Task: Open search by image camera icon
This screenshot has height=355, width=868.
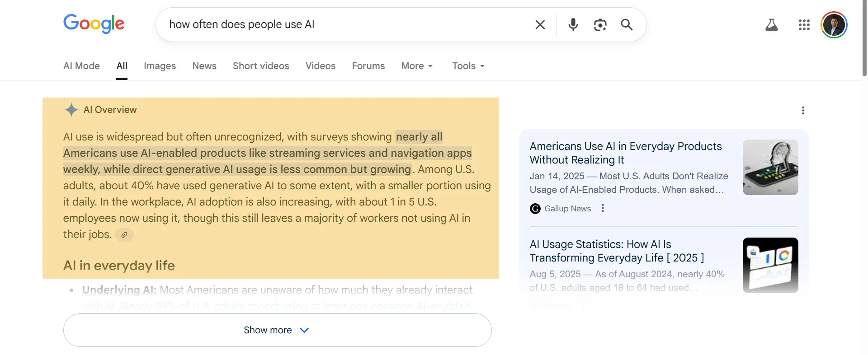Action: point(600,24)
